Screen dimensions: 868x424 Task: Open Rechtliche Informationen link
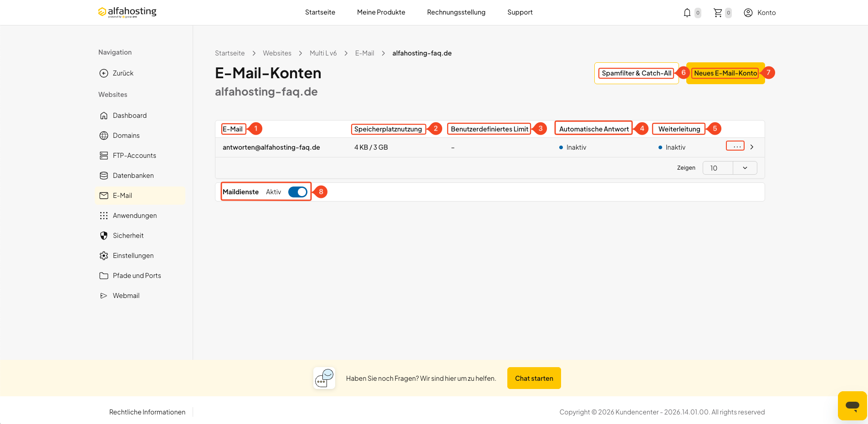click(147, 412)
